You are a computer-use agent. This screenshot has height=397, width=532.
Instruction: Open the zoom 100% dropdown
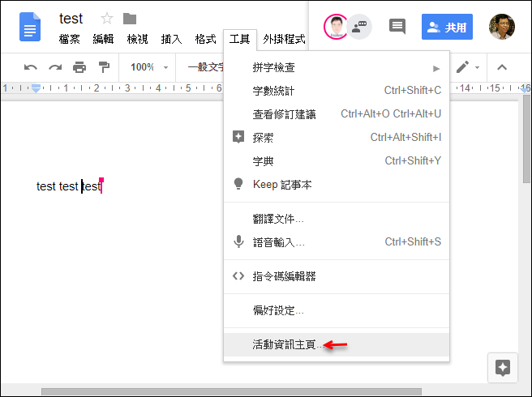(x=149, y=67)
